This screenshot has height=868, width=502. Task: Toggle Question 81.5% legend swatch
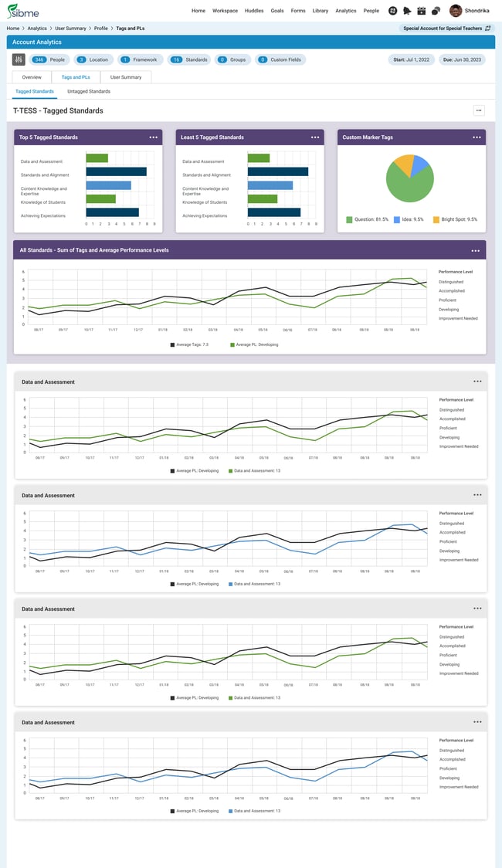[x=349, y=220]
